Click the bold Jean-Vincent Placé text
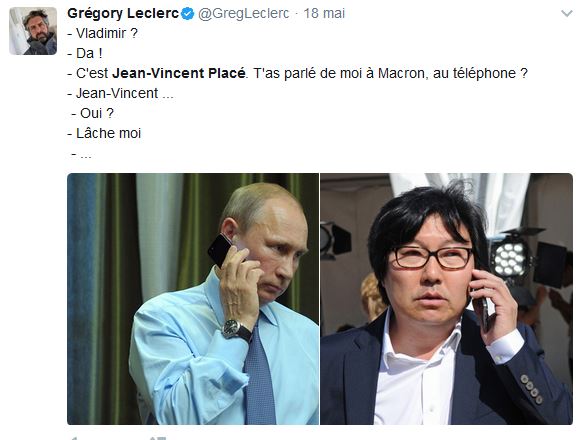Viewport: 583px width, 440px height. click(179, 73)
